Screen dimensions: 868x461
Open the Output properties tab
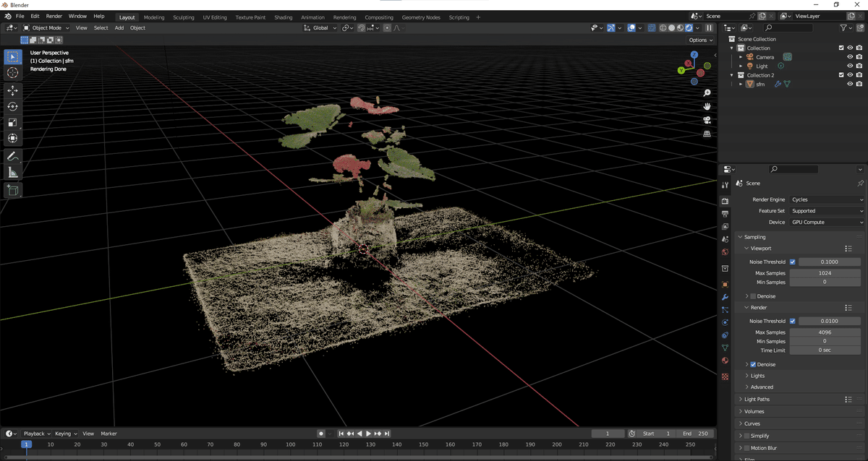(x=725, y=214)
